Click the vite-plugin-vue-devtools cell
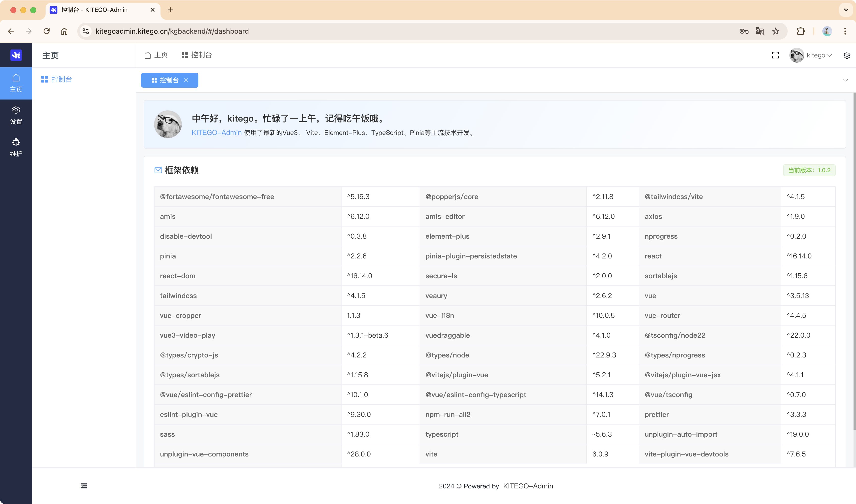This screenshot has height=504, width=856. [x=710, y=454]
